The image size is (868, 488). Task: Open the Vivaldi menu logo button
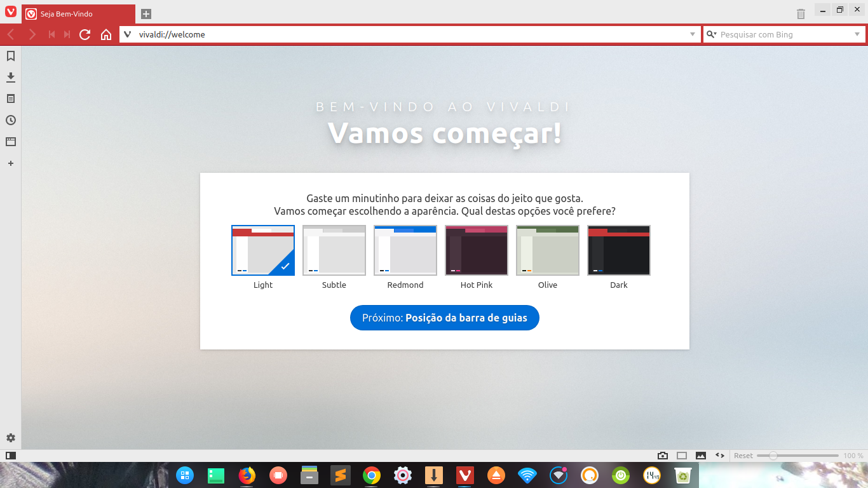10,11
